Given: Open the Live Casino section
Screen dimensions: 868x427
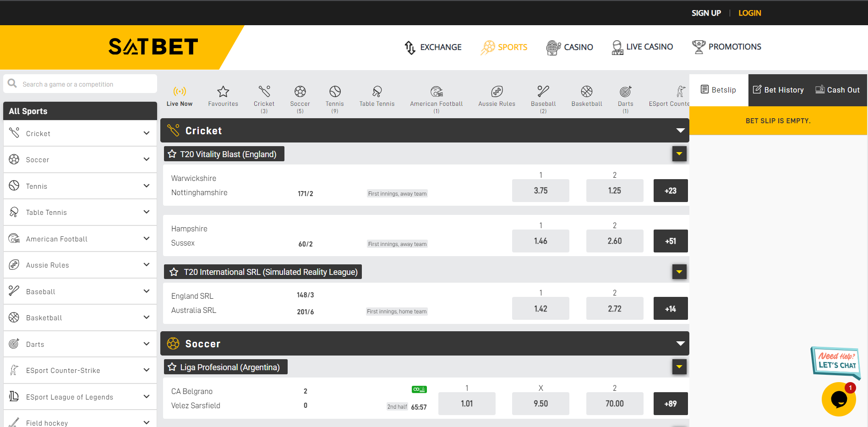Looking at the screenshot, I should click(643, 47).
